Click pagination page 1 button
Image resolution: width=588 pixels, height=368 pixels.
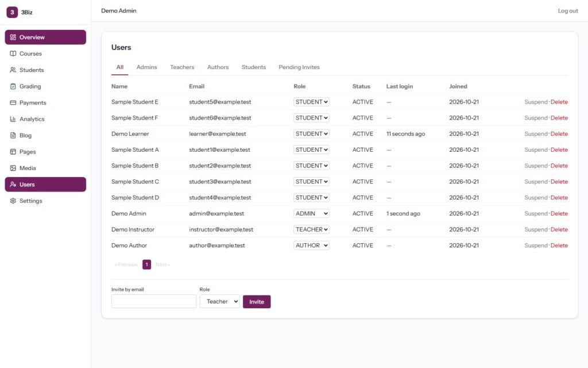146,264
